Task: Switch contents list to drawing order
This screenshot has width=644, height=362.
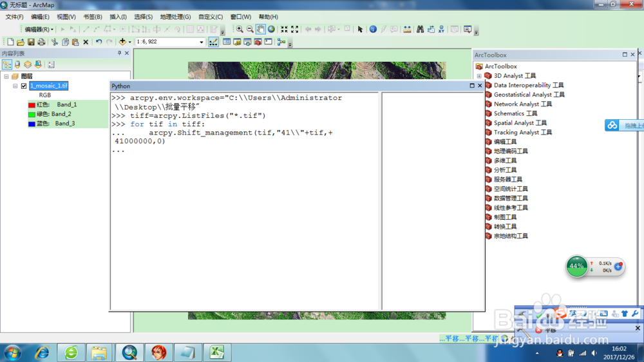Action: [x=7, y=64]
